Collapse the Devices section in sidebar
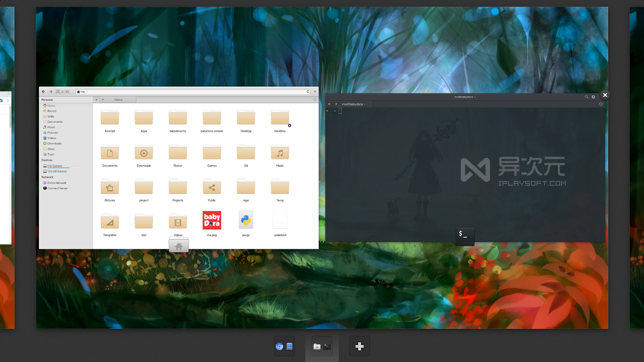Viewport: 644px width, 362px height. 46,160
